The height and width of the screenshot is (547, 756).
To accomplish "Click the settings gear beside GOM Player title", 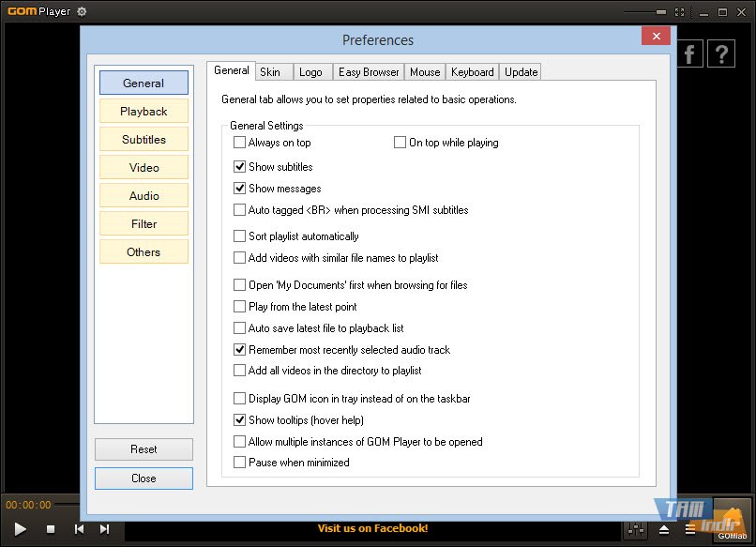I will [82, 11].
